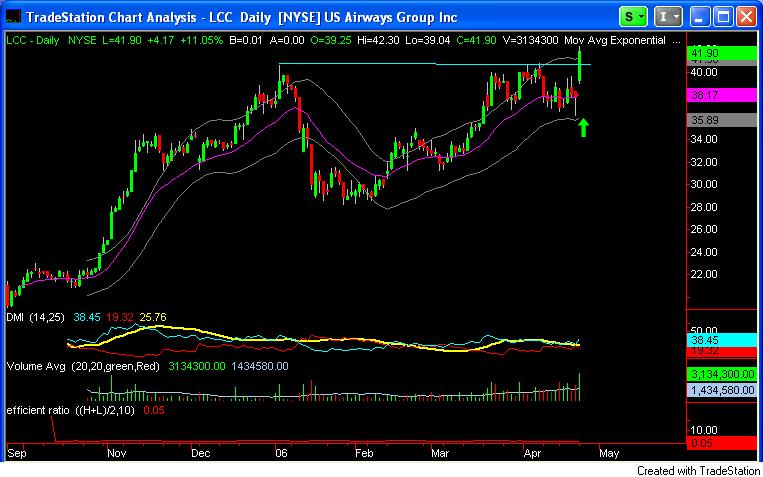
Task: Click the 'Lo=39.04' low value
Action: click(430, 40)
